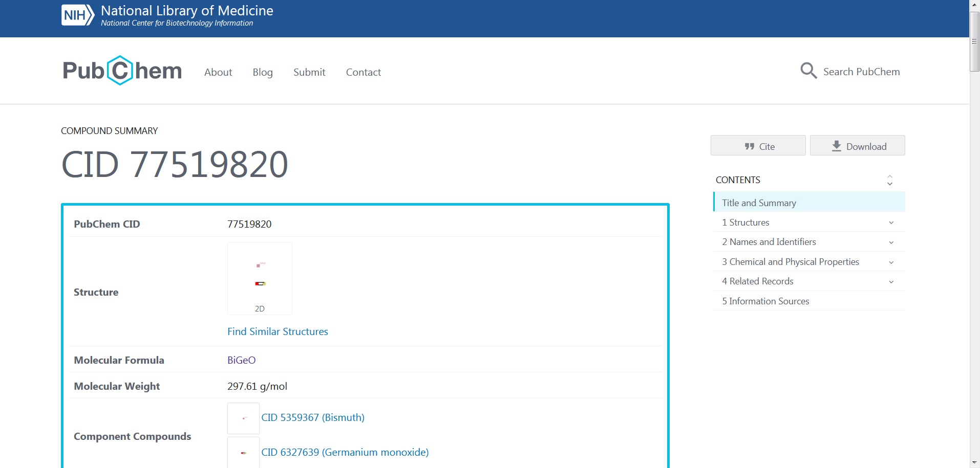The height and width of the screenshot is (468, 980).
Task: Open the Submit navigation link
Action: (x=309, y=72)
